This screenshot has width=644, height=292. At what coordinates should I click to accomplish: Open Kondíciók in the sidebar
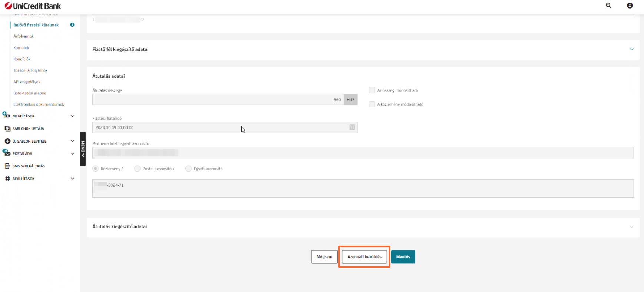[x=22, y=59]
